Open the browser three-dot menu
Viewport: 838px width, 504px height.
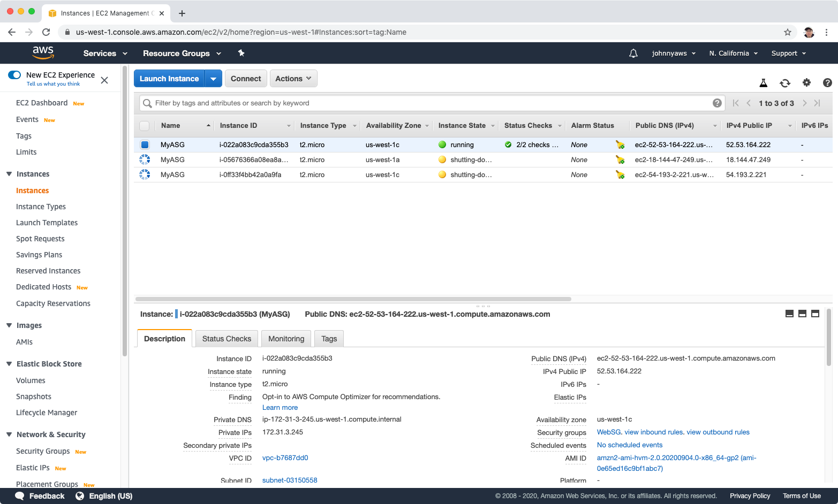[826, 32]
